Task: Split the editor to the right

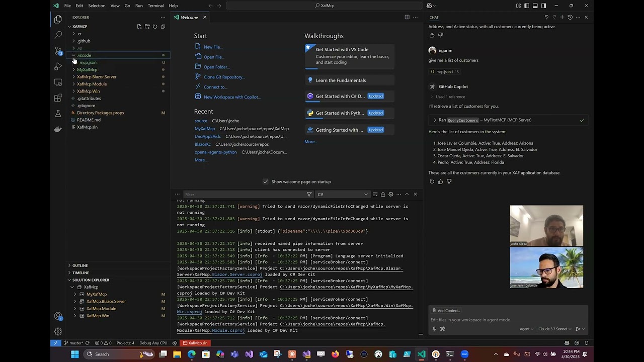Action: (407, 17)
